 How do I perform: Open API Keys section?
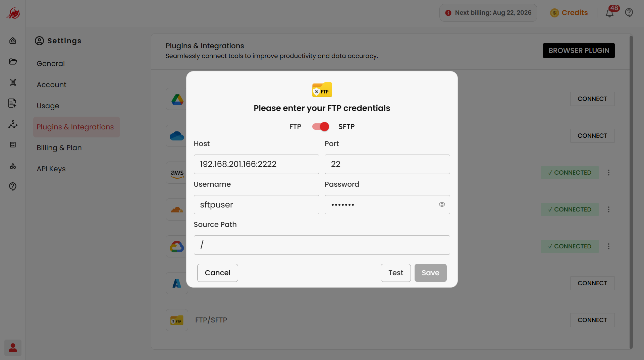[x=51, y=169]
